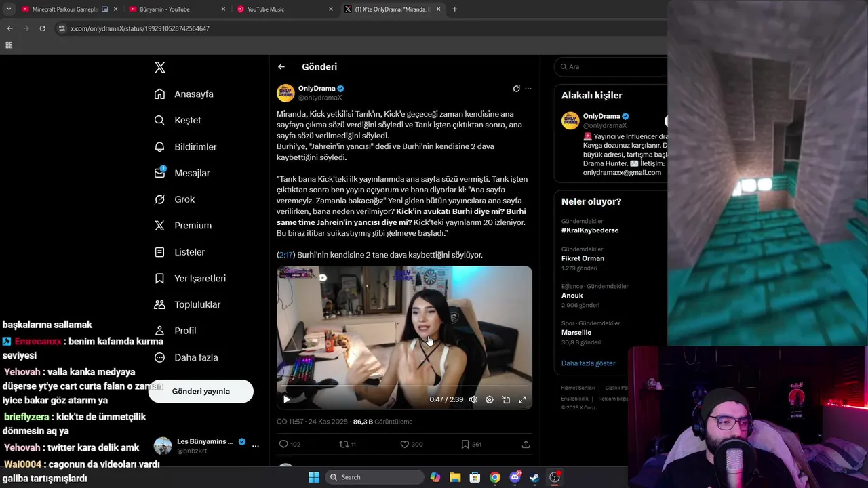Jump to the 2:17 timestamp link
Viewport: 868px width, 488px height.
click(285, 255)
